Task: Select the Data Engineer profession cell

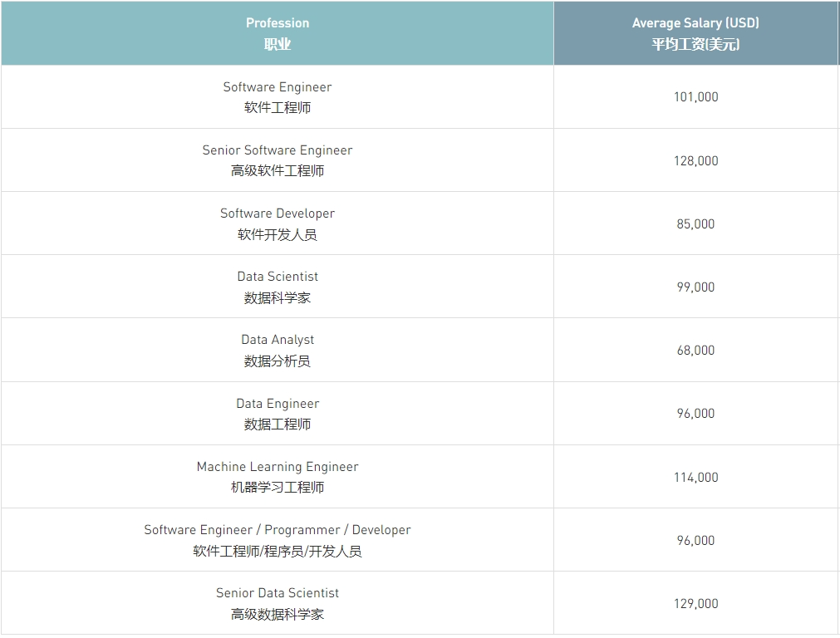Action: coord(278,414)
